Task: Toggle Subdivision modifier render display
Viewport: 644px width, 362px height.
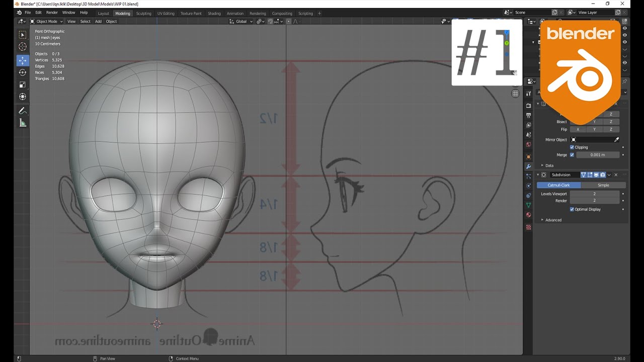Action: pyautogui.click(x=602, y=175)
